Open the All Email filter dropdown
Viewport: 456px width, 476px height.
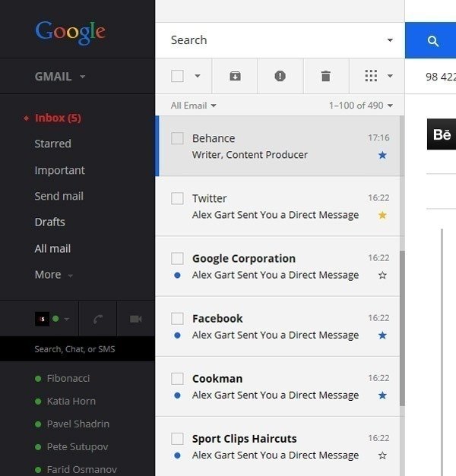(x=193, y=106)
